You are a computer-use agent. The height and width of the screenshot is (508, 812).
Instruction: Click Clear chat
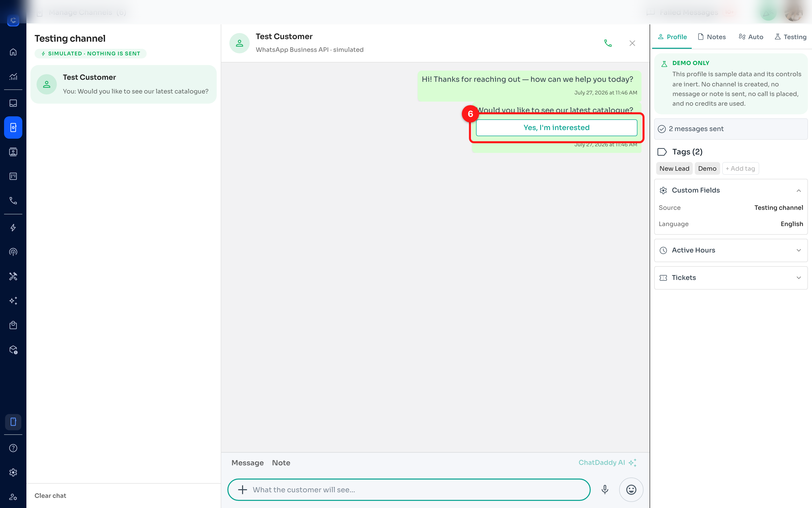(50, 496)
